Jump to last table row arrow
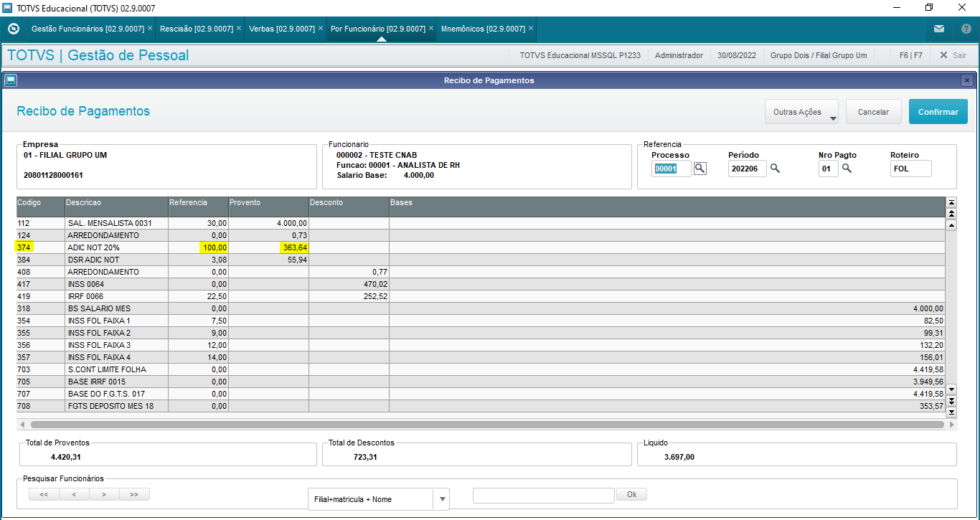980x520 pixels. pyautogui.click(x=951, y=412)
